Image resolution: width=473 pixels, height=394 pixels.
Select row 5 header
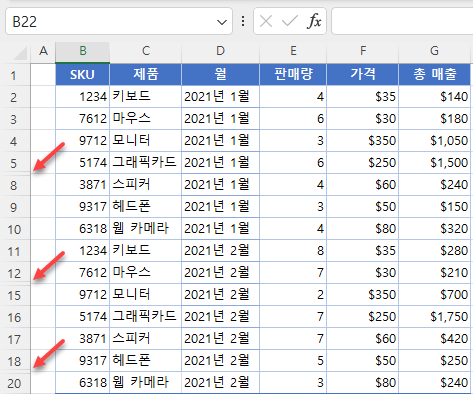tap(15, 163)
